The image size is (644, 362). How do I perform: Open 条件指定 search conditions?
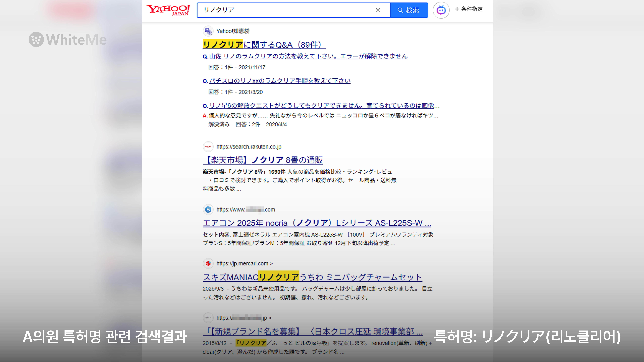(469, 9)
